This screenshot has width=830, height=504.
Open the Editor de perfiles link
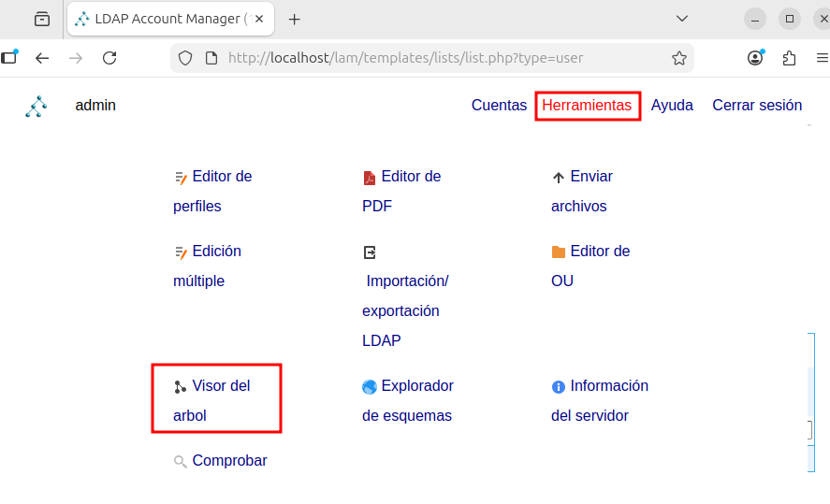pyautogui.click(x=212, y=191)
